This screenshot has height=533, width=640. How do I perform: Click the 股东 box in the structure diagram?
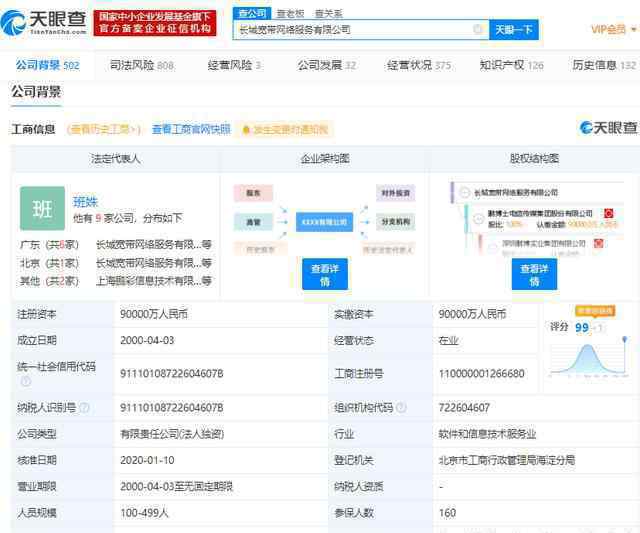(x=253, y=193)
